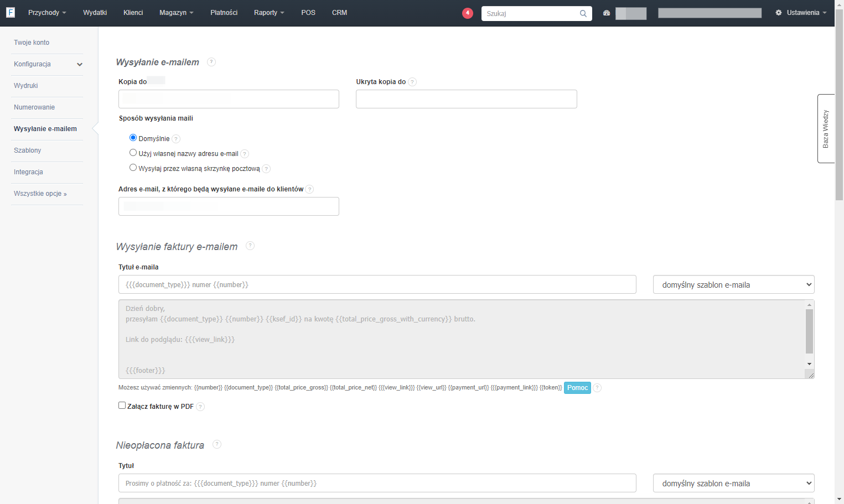Open help icon beside Wysyłanie e-mailem heading
Screen dimensions: 844x504
point(211,62)
